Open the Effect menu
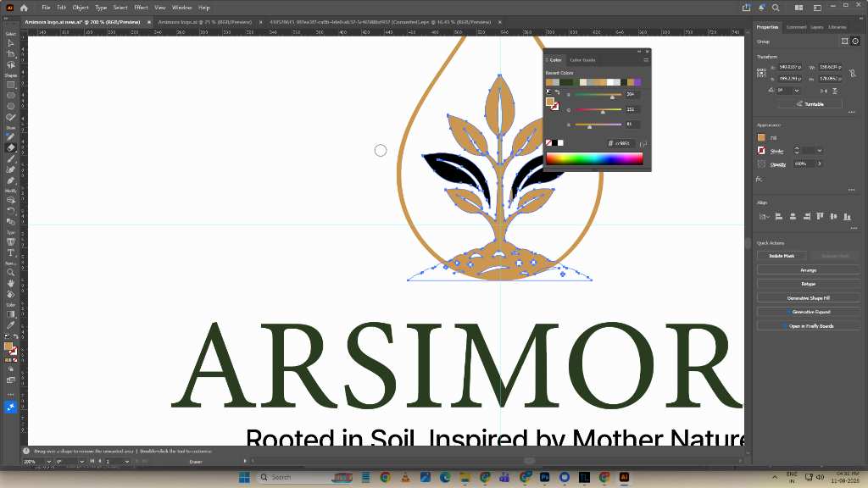The image size is (868, 488). [141, 8]
